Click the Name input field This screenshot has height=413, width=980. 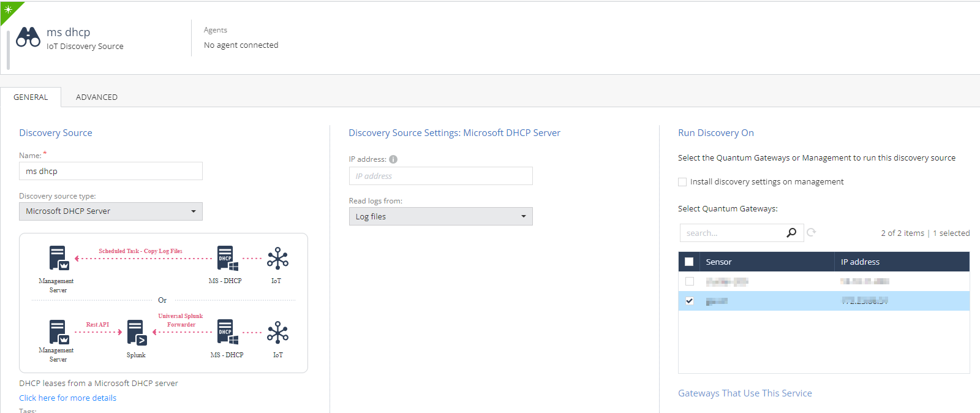click(111, 171)
